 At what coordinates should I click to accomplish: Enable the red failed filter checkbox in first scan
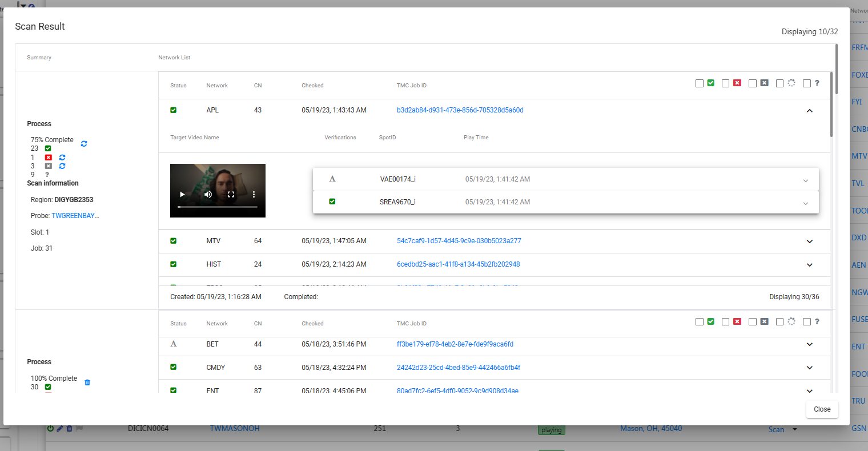725,83
